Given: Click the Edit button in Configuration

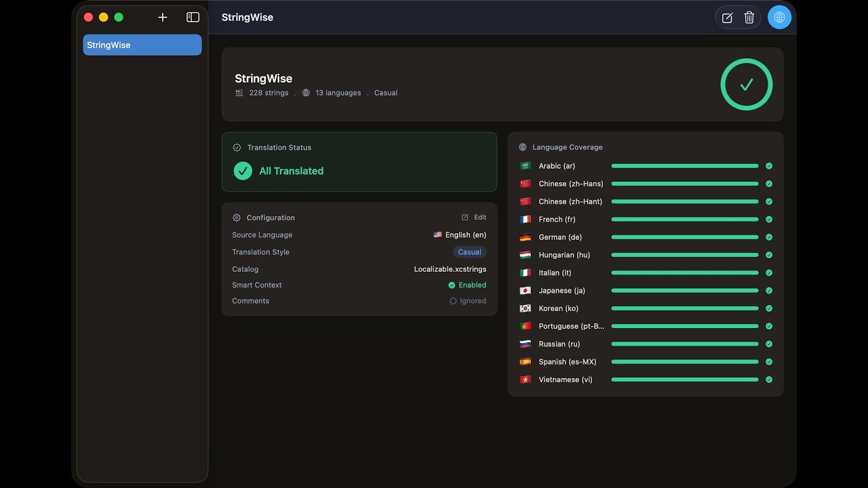Looking at the screenshot, I should point(474,218).
